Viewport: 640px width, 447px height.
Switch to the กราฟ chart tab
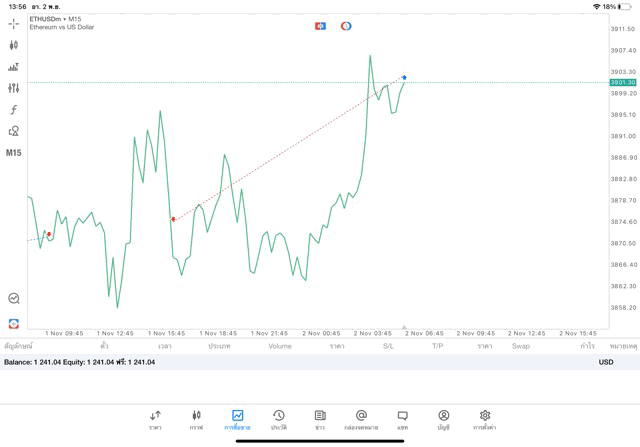(x=196, y=419)
